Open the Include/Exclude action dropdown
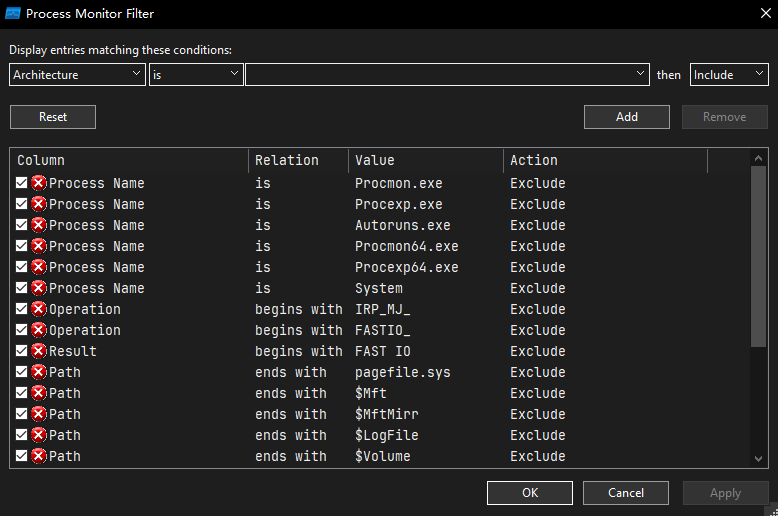The image size is (778, 516). tap(729, 75)
